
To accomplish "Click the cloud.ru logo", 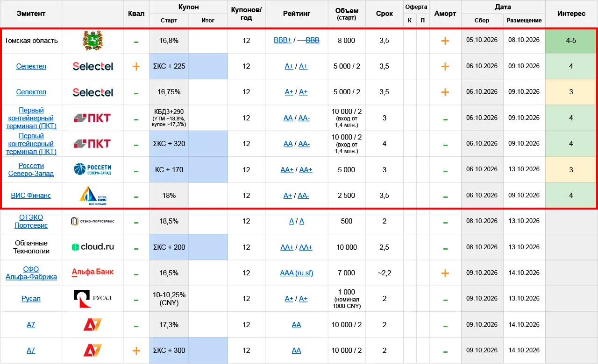I will 93,247.
